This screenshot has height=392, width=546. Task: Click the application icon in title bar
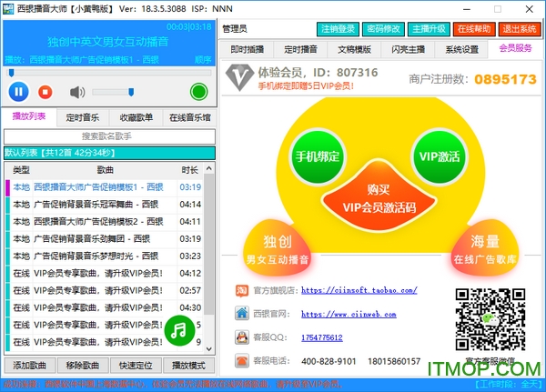(8, 9)
